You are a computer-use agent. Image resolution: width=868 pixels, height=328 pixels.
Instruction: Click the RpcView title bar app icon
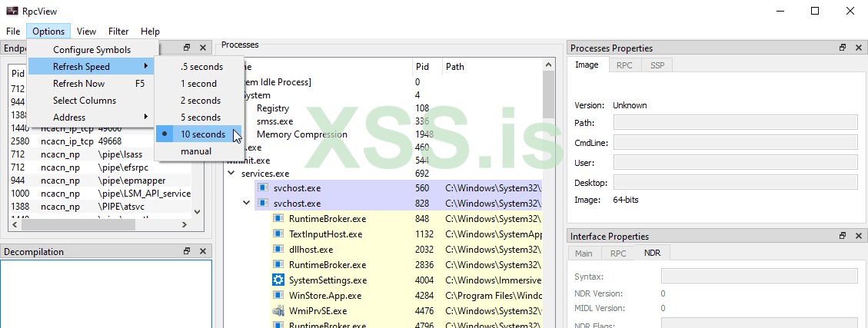(x=11, y=11)
